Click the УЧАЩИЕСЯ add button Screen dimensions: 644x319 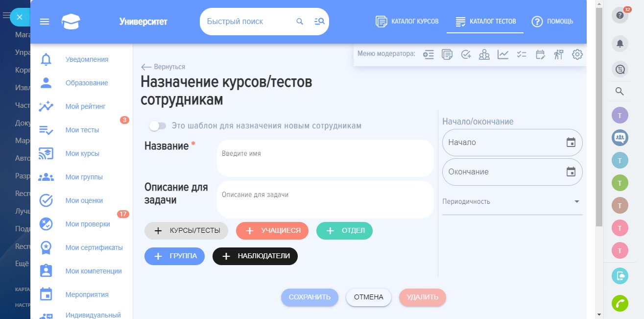coord(272,231)
